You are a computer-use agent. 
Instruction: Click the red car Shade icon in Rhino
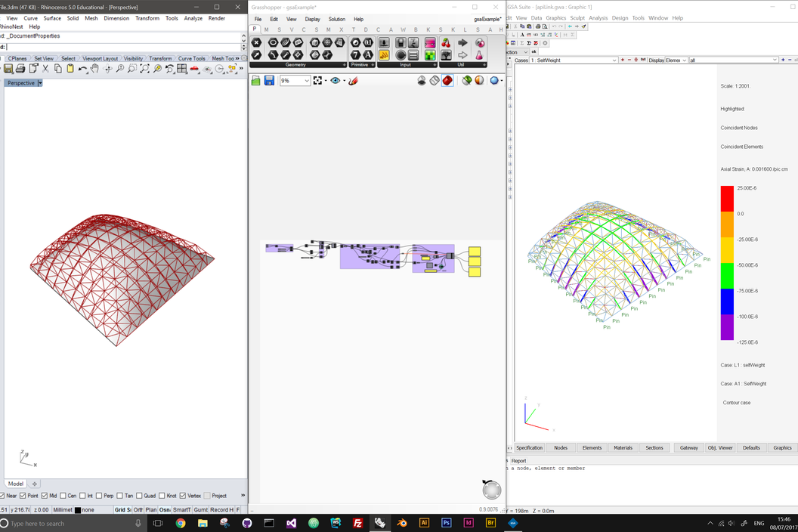[x=194, y=69]
